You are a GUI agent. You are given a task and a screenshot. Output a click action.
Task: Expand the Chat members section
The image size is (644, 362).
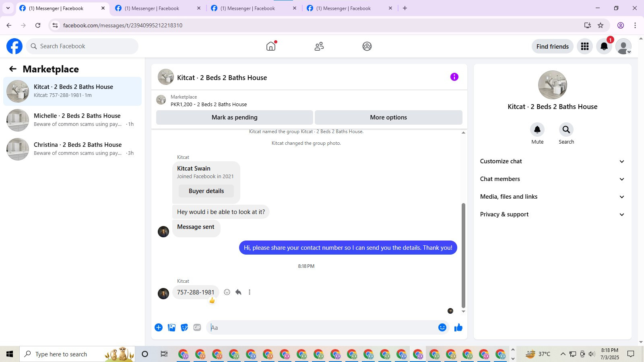click(x=553, y=179)
